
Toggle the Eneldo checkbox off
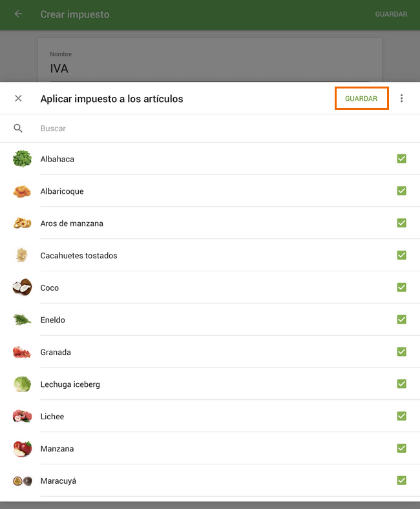[401, 320]
